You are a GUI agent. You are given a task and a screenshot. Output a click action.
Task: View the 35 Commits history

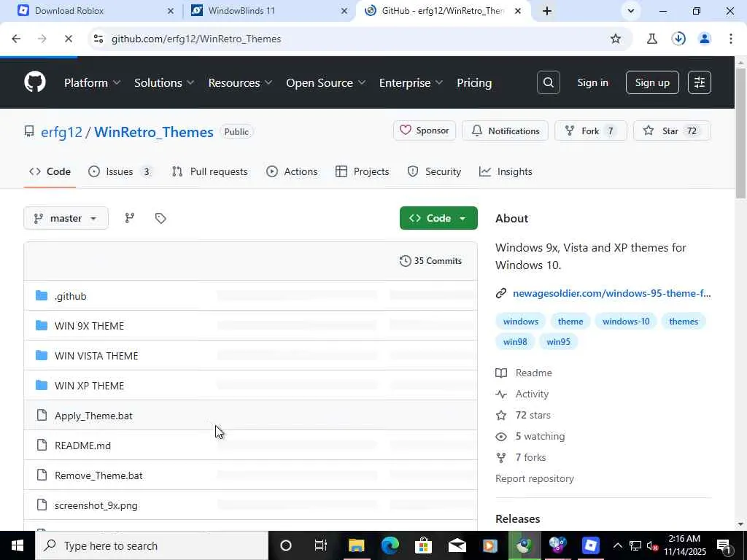(430, 261)
